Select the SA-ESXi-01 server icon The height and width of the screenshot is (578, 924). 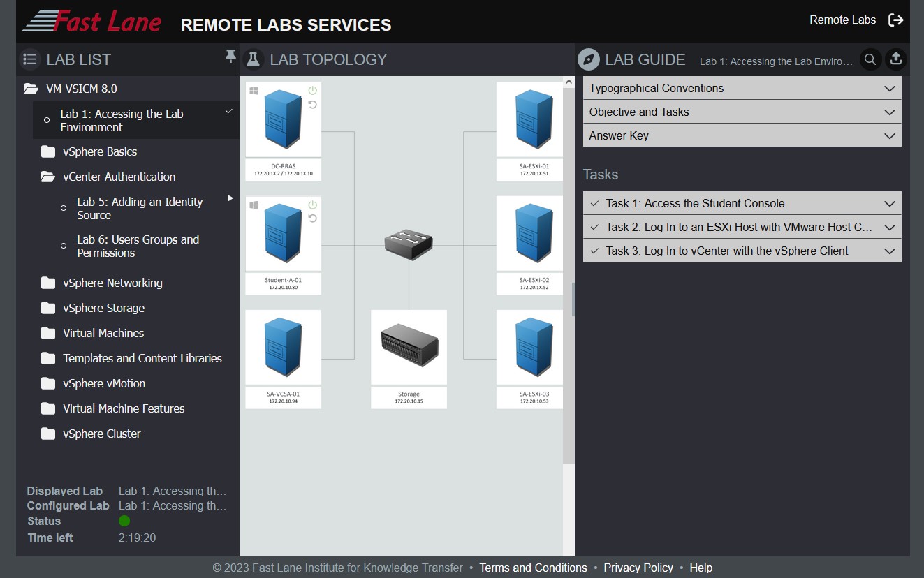point(534,119)
